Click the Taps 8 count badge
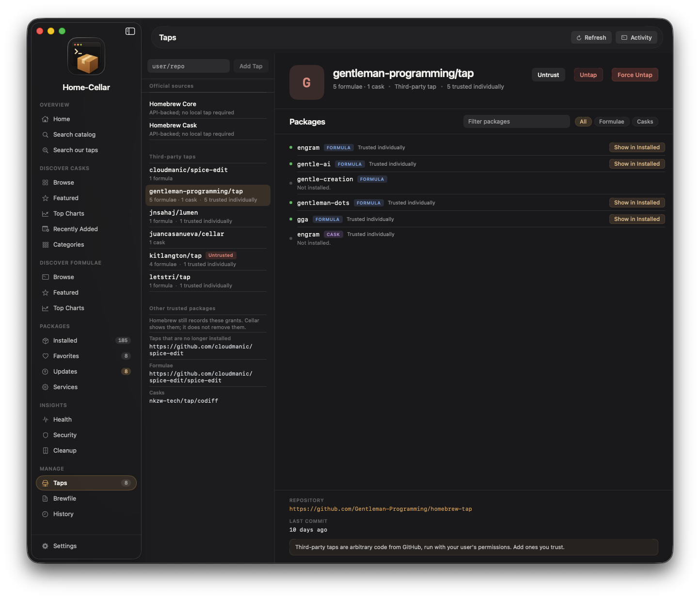The width and height of the screenshot is (700, 599). pyautogui.click(x=126, y=483)
